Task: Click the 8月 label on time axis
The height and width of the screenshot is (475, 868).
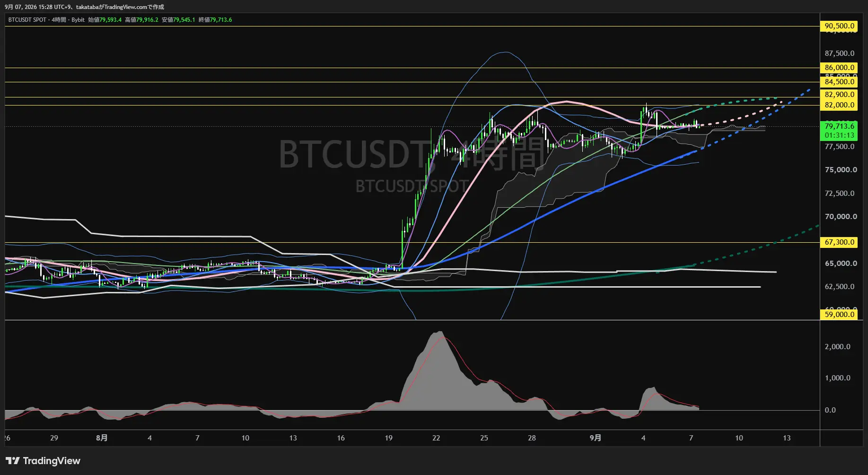Action: pyautogui.click(x=102, y=438)
